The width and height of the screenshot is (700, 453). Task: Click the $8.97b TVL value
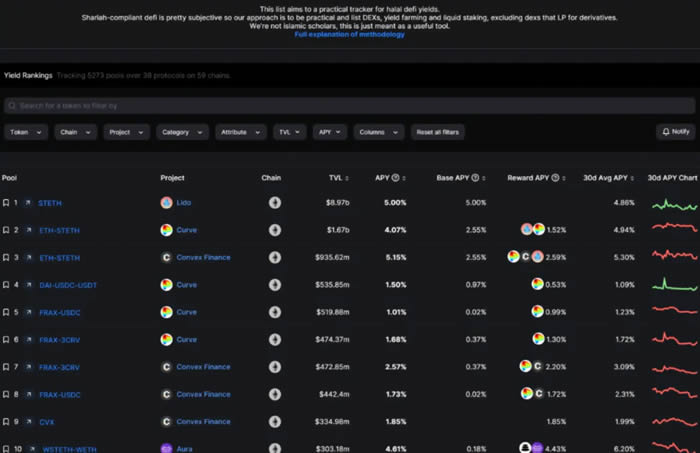338,203
